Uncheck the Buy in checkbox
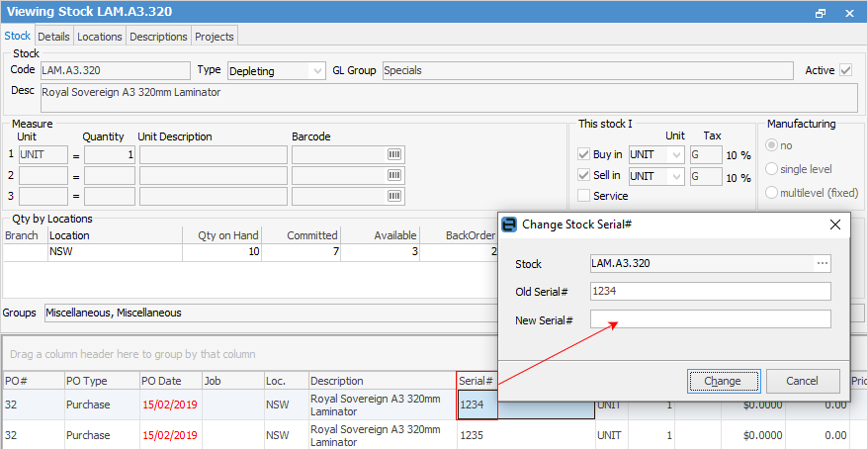Image resolution: width=868 pixels, height=450 pixels. coord(584,155)
